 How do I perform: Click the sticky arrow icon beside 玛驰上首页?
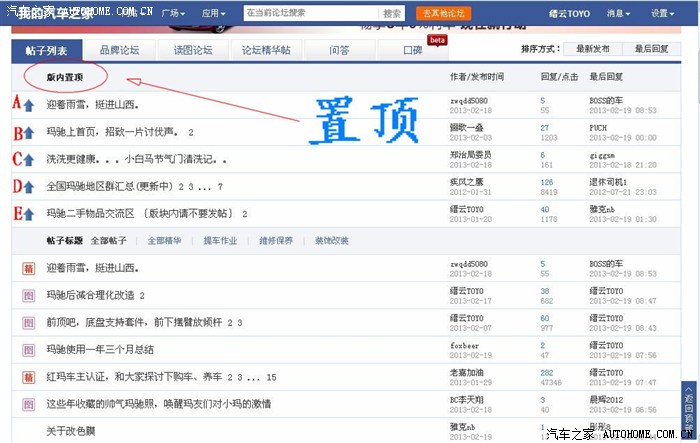click(x=29, y=133)
